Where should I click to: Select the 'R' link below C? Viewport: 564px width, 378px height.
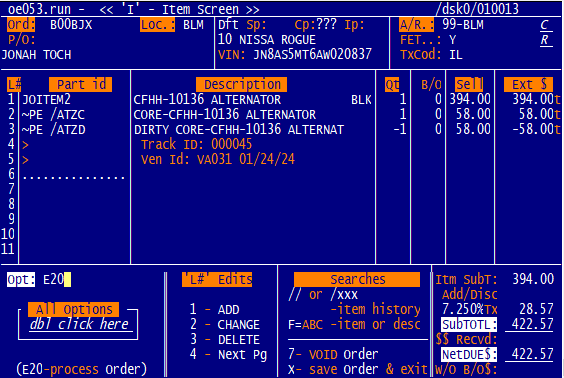pyautogui.click(x=544, y=40)
